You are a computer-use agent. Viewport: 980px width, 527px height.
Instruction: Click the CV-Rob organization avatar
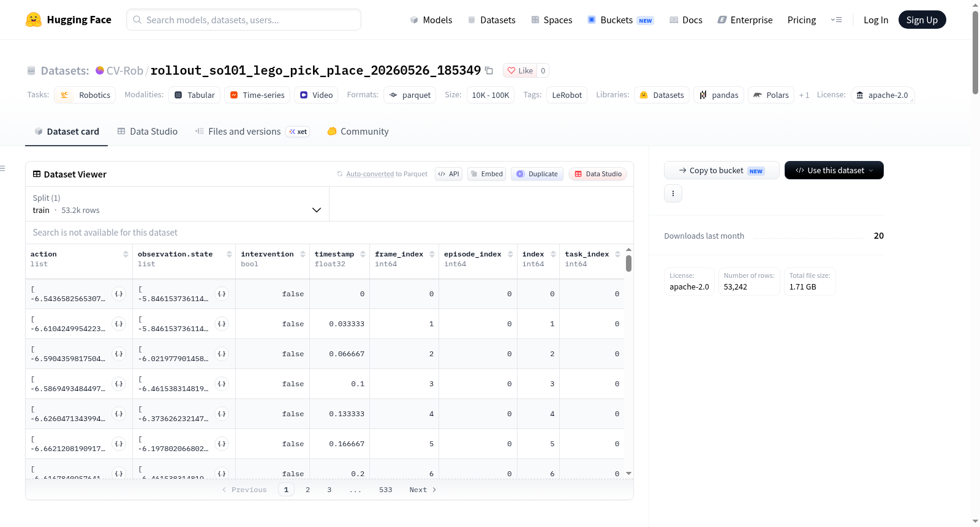100,70
